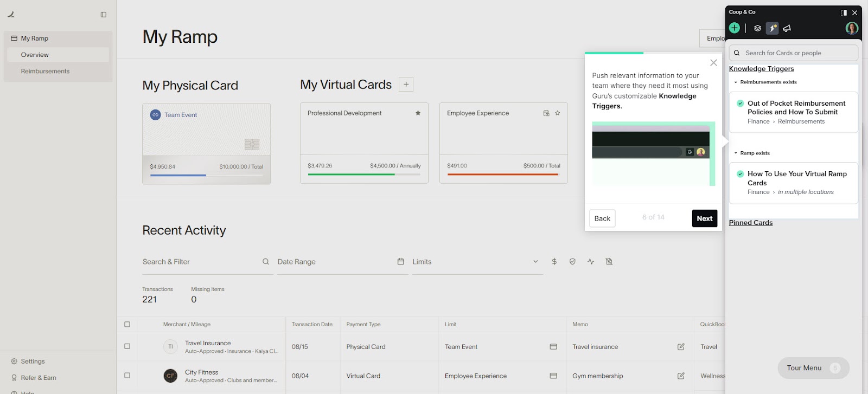Image resolution: width=868 pixels, height=394 pixels.
Task: Open the Limits dropdown
Action: tap(477, 262)
